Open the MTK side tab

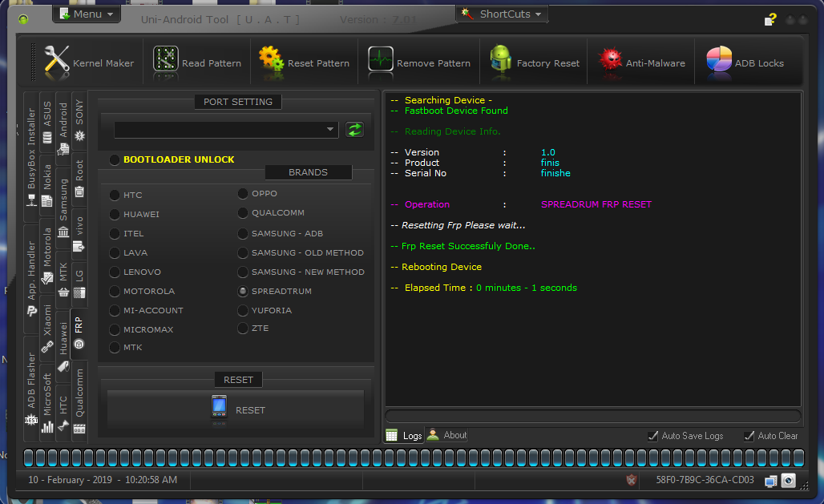(63, 280)
